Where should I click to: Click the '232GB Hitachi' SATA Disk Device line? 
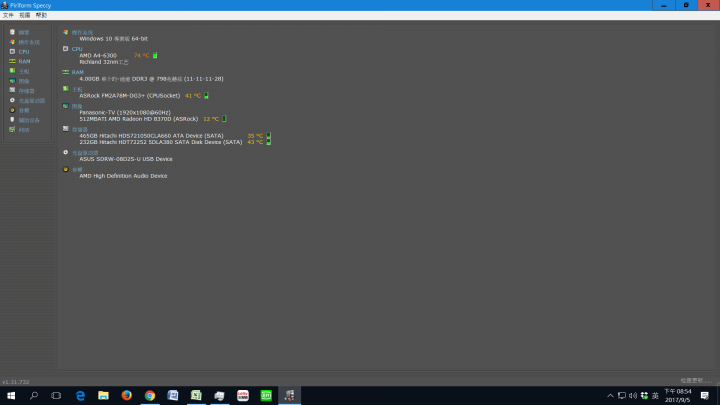[x=161, y=142]
